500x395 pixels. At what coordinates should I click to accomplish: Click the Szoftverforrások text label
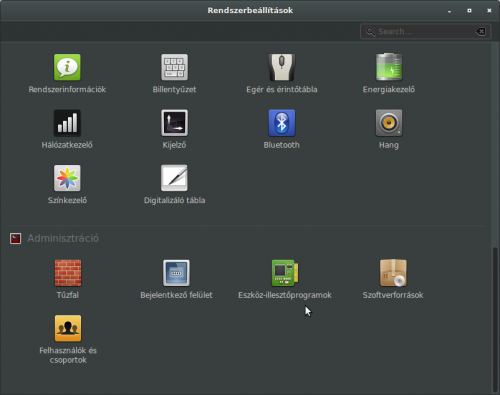click(393, 295)
